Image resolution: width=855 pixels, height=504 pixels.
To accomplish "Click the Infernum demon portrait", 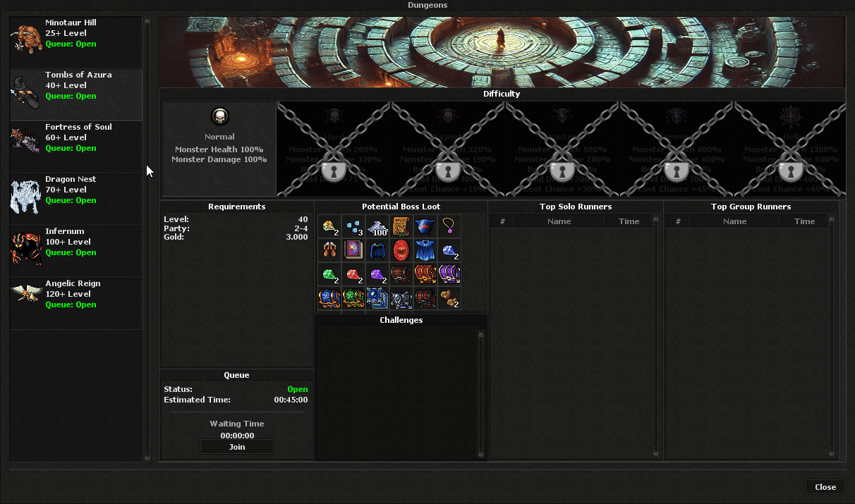I will 27,248.
